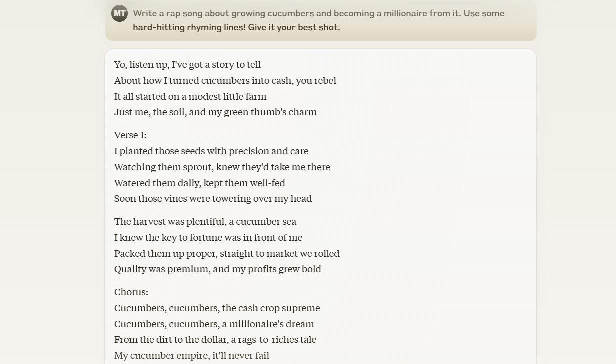Click the 'Verse 1:' heading
Screen dimensions: 616x364
[x=130, y=135]
